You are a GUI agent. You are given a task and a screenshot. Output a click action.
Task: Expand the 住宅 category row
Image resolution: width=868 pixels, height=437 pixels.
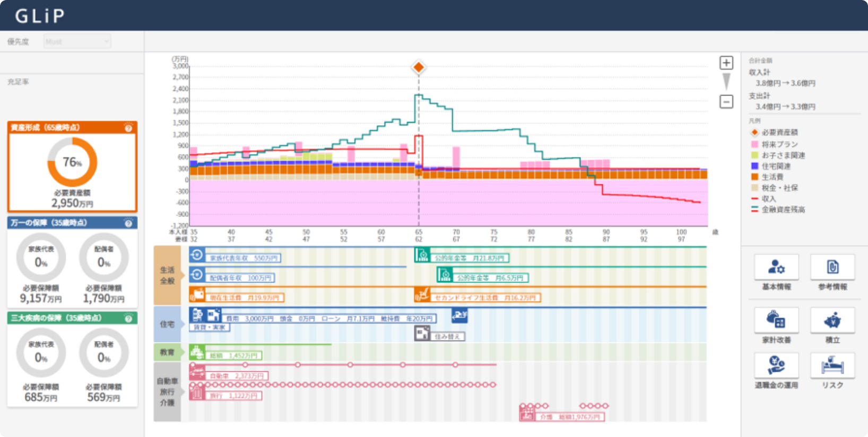[168, 324]
